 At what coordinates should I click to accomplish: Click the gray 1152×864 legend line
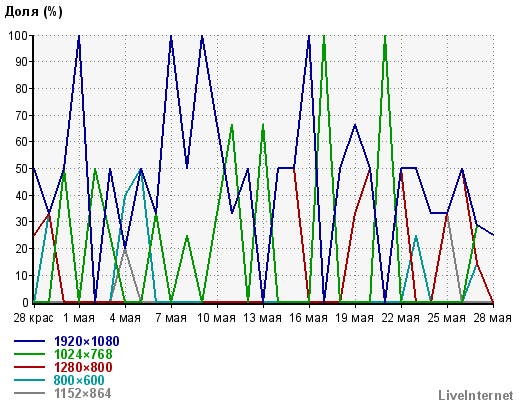[29, 393]
